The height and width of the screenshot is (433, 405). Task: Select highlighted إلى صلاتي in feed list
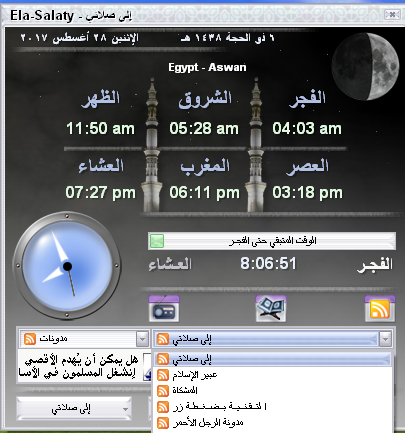pos(272,359)
